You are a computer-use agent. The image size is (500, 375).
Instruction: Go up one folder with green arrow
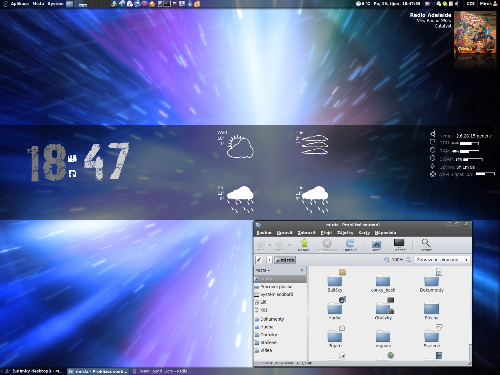(303, 245)
